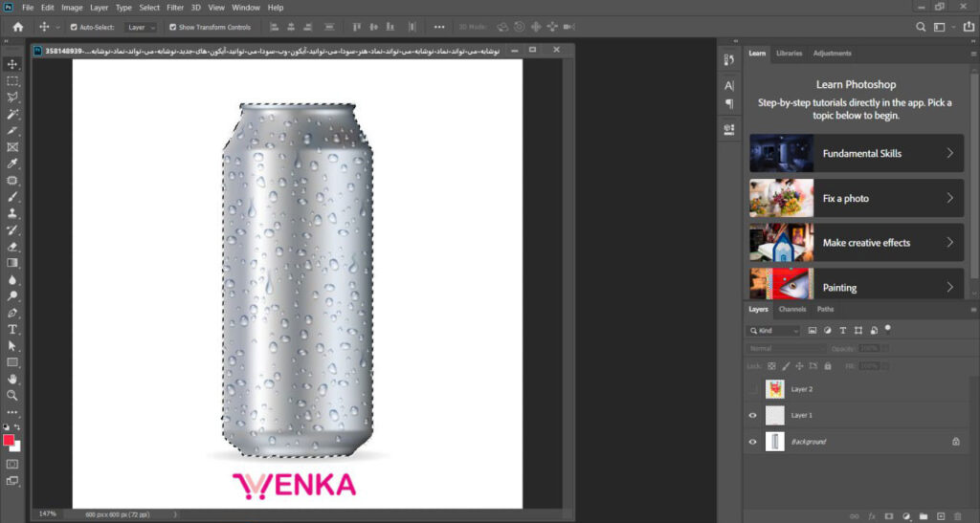The width and height of the screenshot is (980, 523).
Task: Create a new layer from Layers panel footer
Action: tap(942, 516)
